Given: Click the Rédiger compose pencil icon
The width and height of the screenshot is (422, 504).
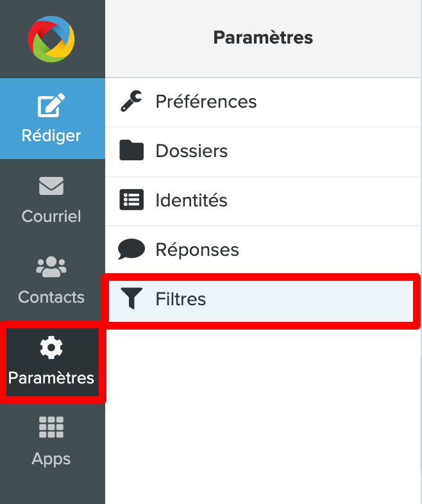Looking at the screenshot, I should tap(51, 105).
